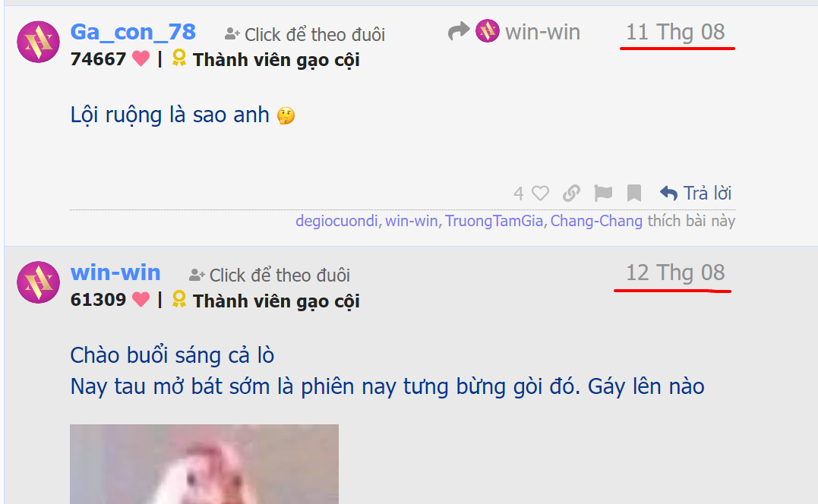Copy link to post via chain icon
The width and height of the screenshot is (818, 504).
[x=571, y=194]
